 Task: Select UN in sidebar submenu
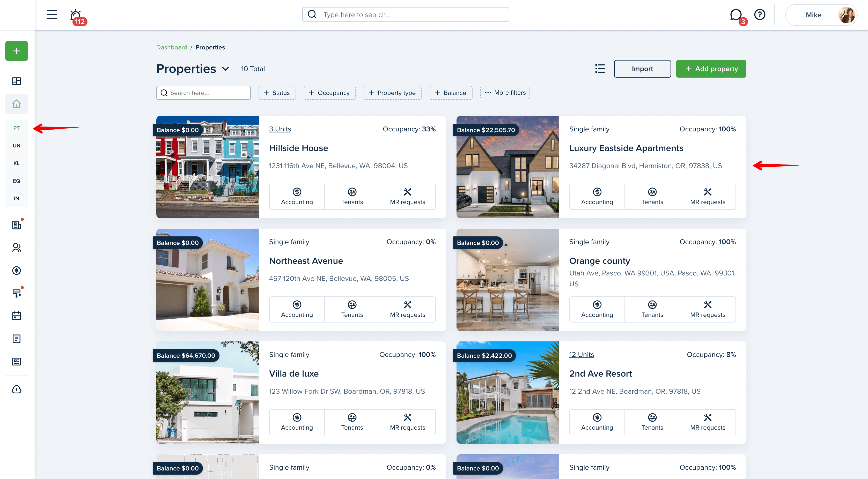(x=17, y=146)
